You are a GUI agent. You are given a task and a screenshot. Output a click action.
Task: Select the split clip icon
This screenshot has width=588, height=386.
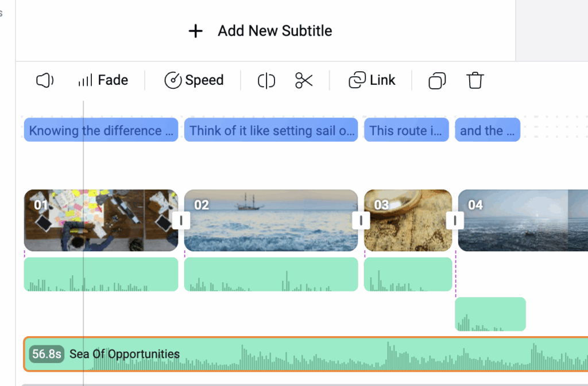tap(265, 80)
